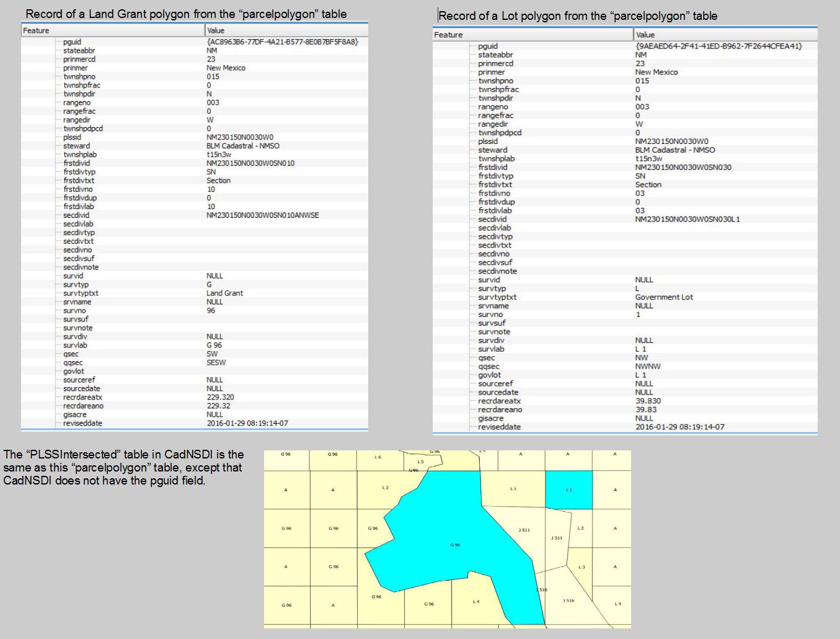Select frstdivno value 10 in Land Grant table
This screenshot has width=840, height=639.
point(211,189)
